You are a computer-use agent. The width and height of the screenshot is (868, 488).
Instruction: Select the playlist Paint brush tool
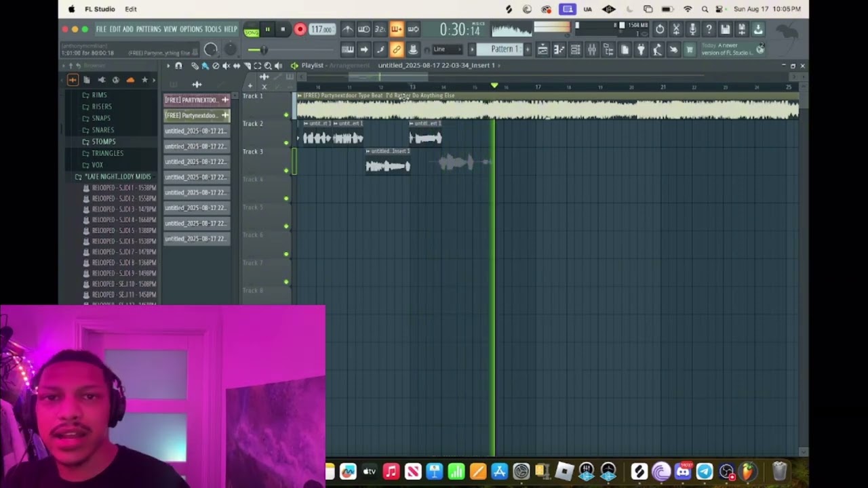point(205,66)
